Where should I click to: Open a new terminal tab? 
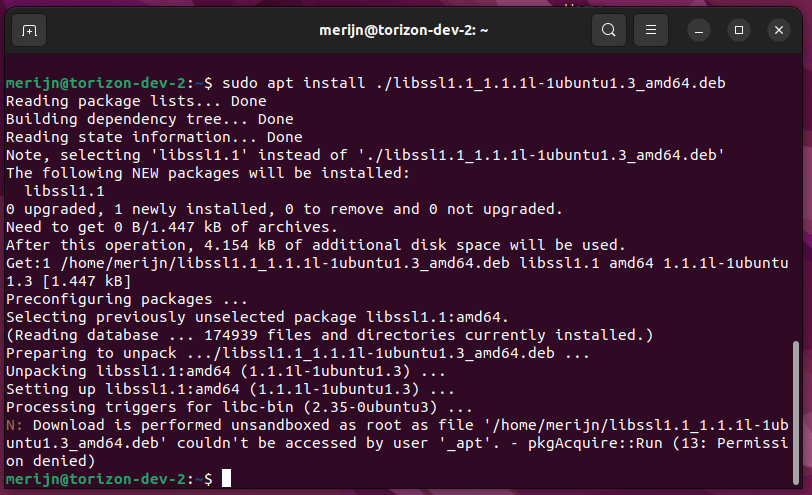coord(29,31)
